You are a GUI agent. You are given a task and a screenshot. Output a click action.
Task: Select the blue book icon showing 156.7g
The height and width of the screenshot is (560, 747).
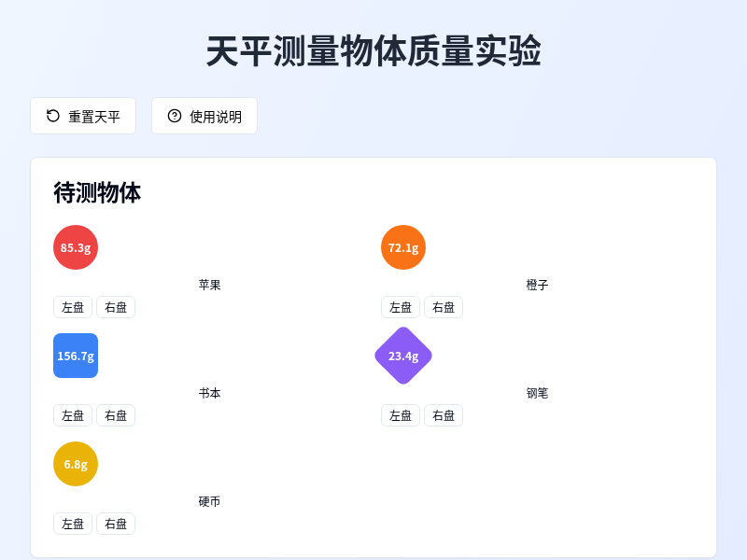(76, 356)
